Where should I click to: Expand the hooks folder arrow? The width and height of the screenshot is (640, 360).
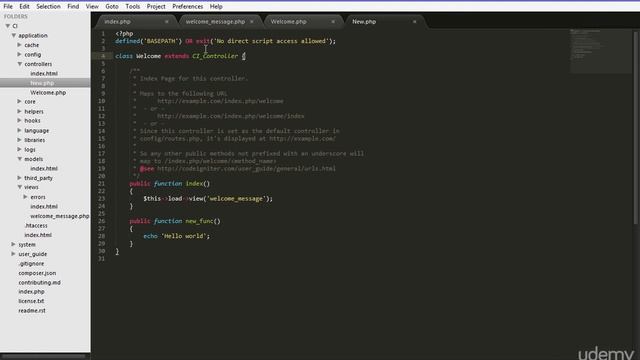19,120
